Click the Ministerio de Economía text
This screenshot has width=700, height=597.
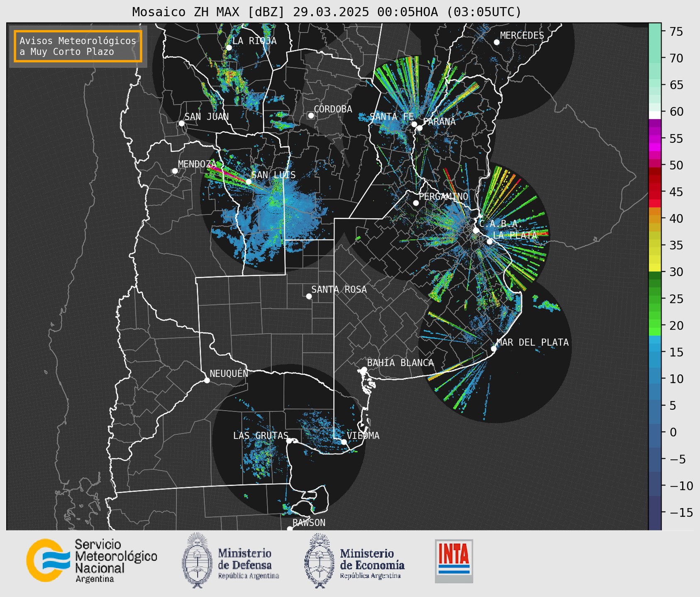[372, 559]
